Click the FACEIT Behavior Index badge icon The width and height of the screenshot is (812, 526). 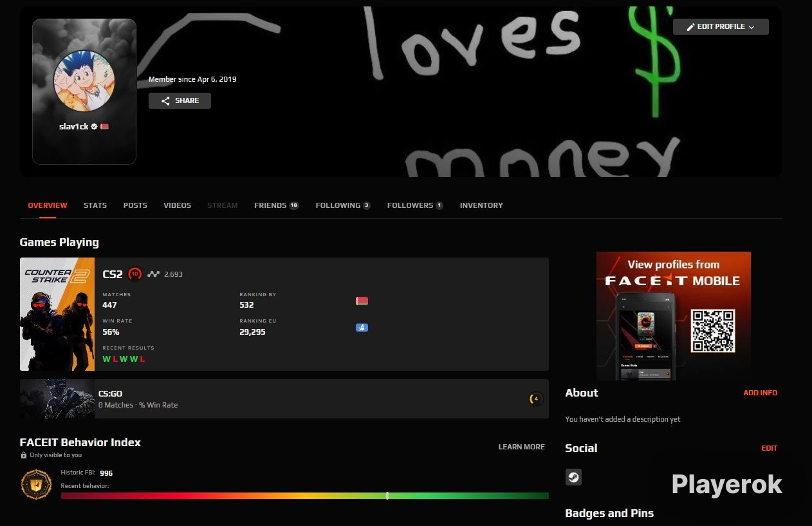36,485
